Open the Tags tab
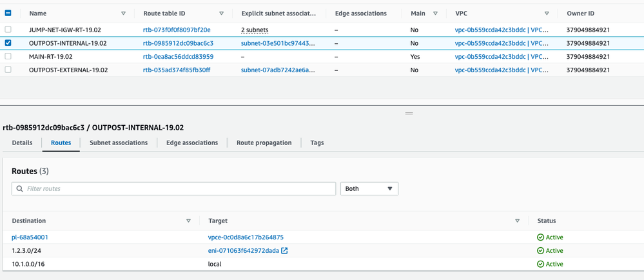 pos(317,143)
